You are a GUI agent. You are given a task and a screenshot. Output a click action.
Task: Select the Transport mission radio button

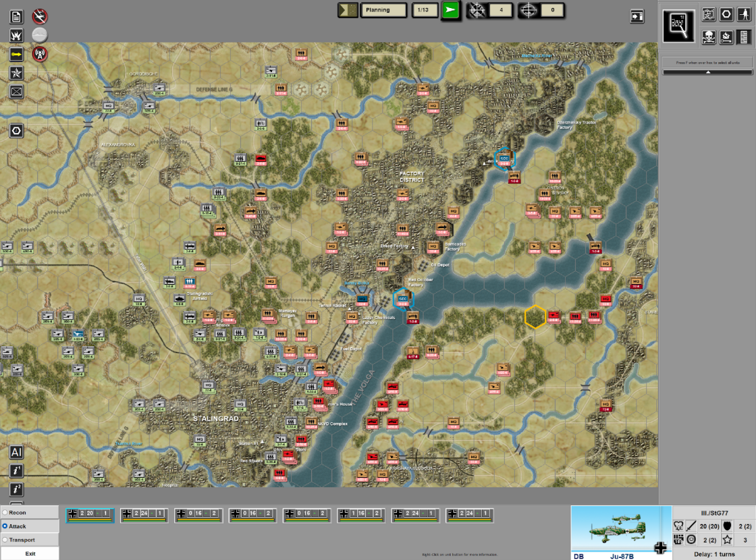5,540
